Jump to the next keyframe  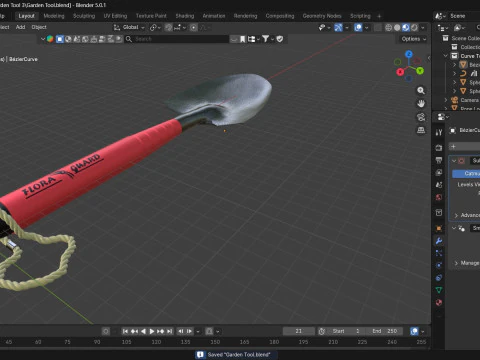pyautogui.click(x=161, y=331)
